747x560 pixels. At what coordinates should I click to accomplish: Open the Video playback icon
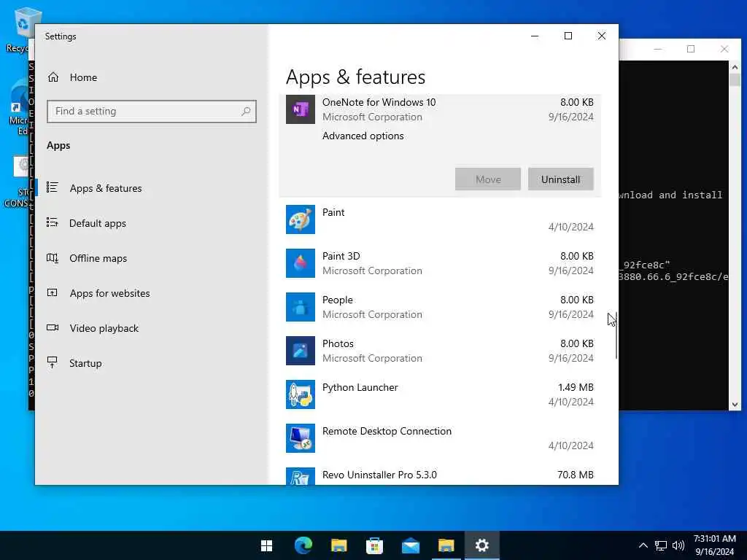pyautogui.click(x=53, y=327)
